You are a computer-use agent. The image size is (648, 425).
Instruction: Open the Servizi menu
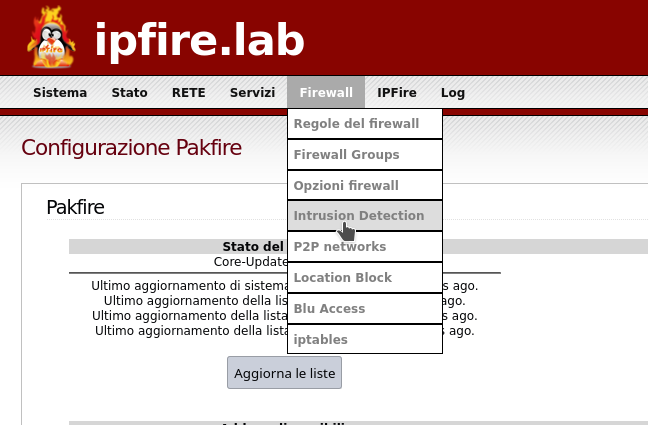click(x=253, y=93)
